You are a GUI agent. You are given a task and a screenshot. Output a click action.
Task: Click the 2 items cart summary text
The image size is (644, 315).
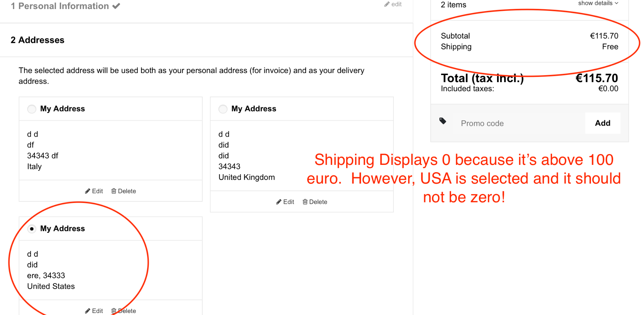[x=453, y=5]
